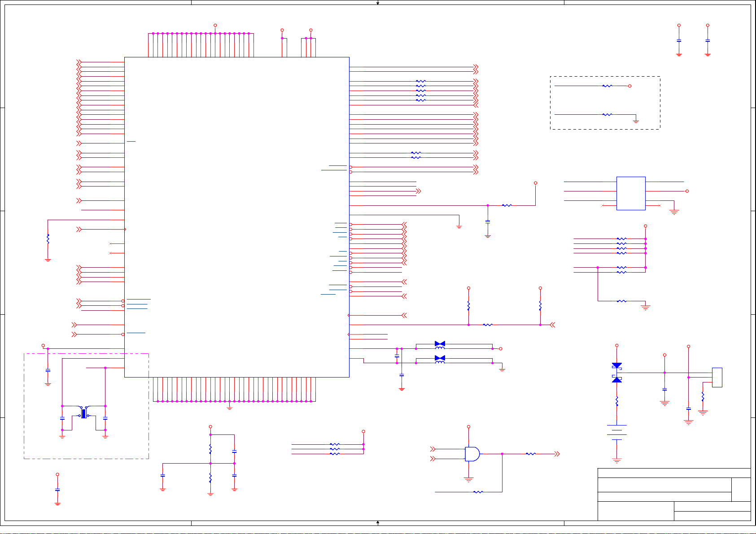Click the lower resistor inside black dashed box
Viewport: 756px width, 534px height.
click(607, 114)
